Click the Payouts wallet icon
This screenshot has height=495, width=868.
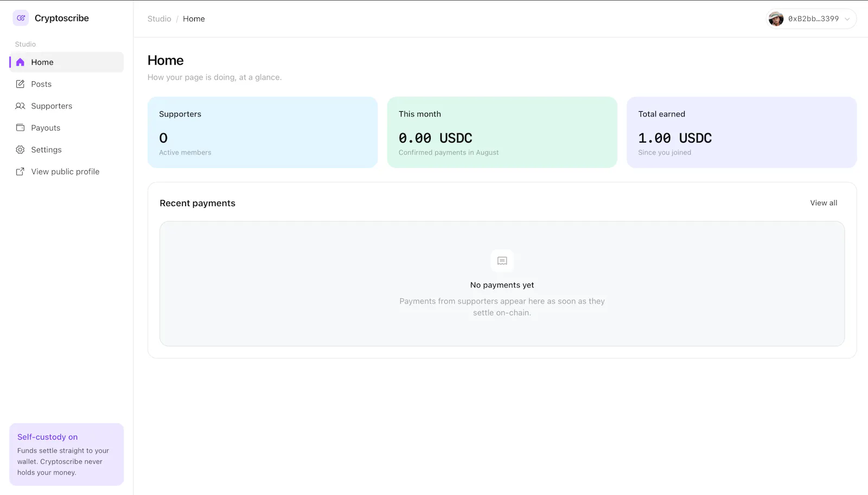[x=20, y=128]
